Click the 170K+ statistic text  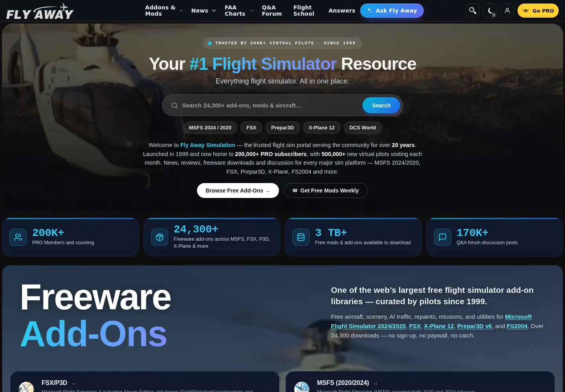[x=472, y=233]
